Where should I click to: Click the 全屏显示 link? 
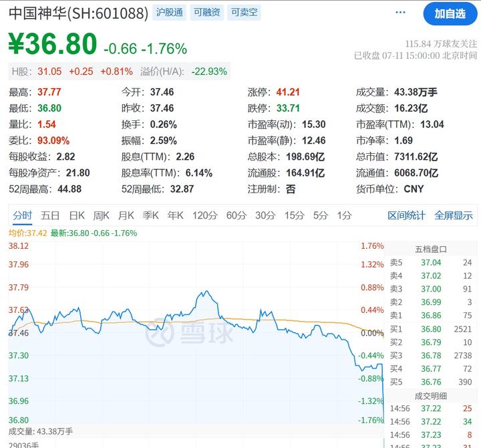pos(454,215)
